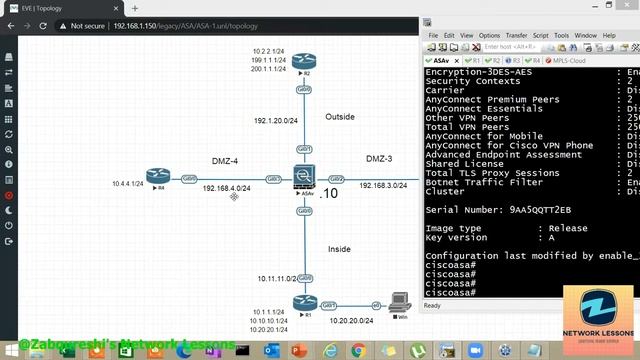The image size is (640, 360).
Task: Click SecureCRT Disconnect red X icon
Action: click(476, 47)
